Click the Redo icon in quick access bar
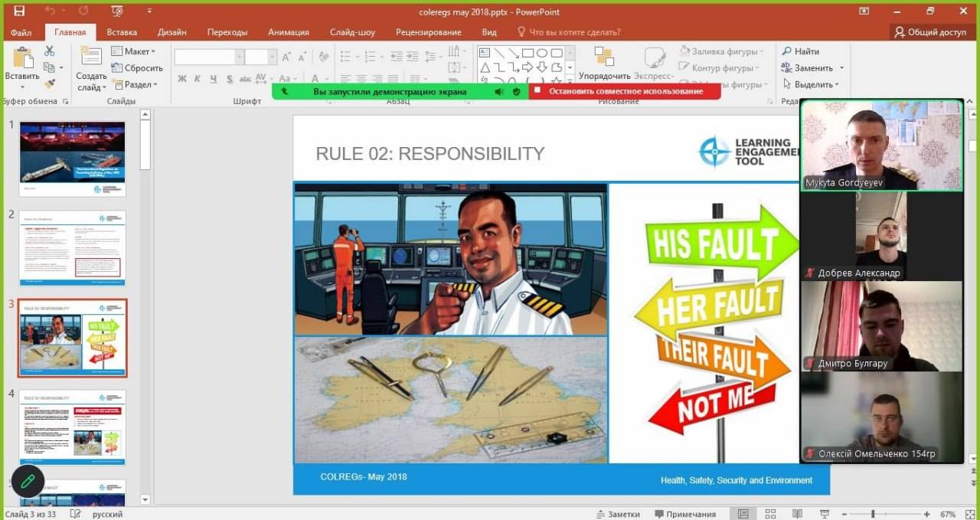 pos(83,11)
